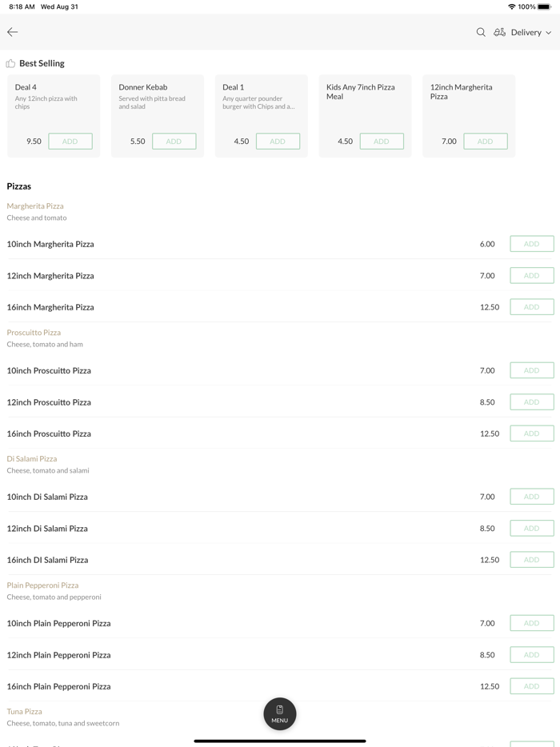This screenshot has height=747, width=560.
Task: Open the Deal 1 card title
Action: point(233,87)
